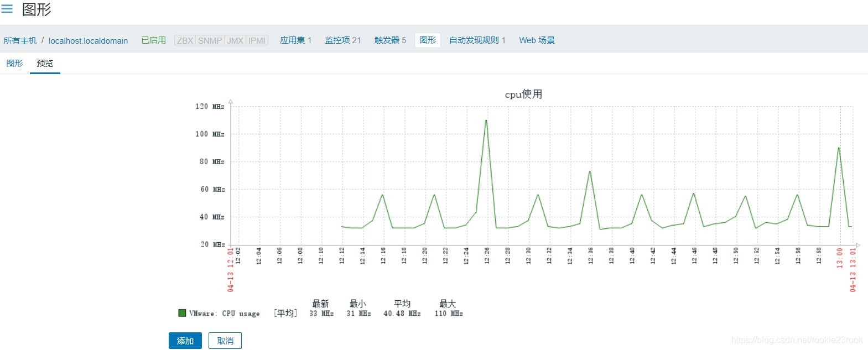Viewport: 868px width, 350px height.
Task: Open localhost.localdomain host link
Action: (x=88, y=40)
